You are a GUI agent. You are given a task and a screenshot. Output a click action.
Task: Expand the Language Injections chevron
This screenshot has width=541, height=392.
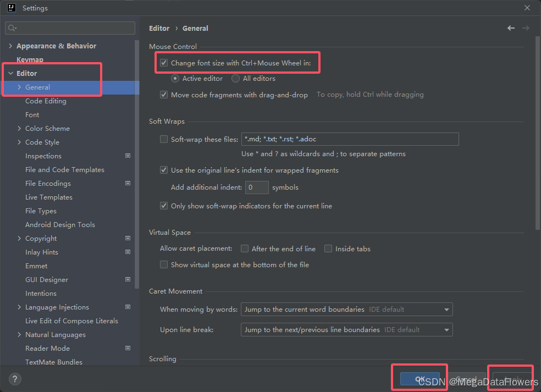point(19,307)
